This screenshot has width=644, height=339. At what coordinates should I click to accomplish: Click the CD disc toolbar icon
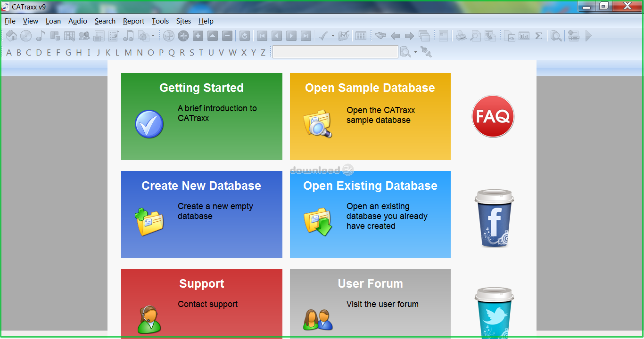point(26,36)
